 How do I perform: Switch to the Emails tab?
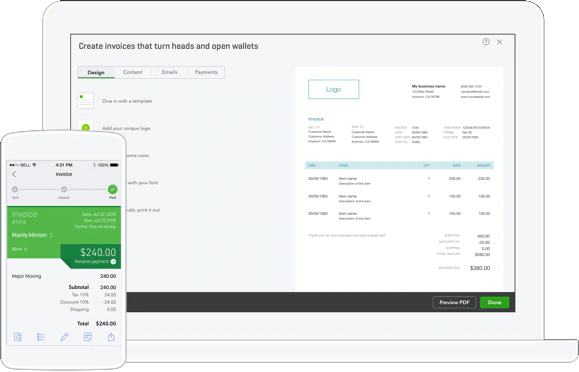(x=169, y=72)
